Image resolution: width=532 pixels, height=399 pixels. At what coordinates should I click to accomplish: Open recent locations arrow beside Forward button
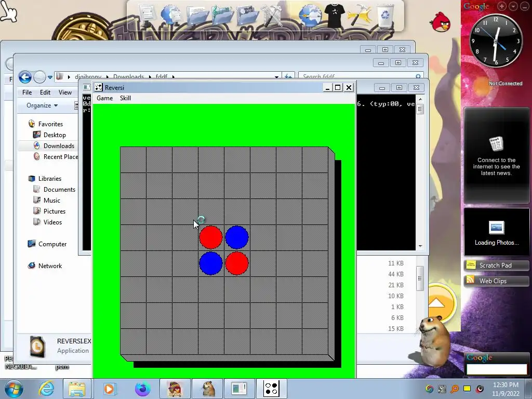50,77
